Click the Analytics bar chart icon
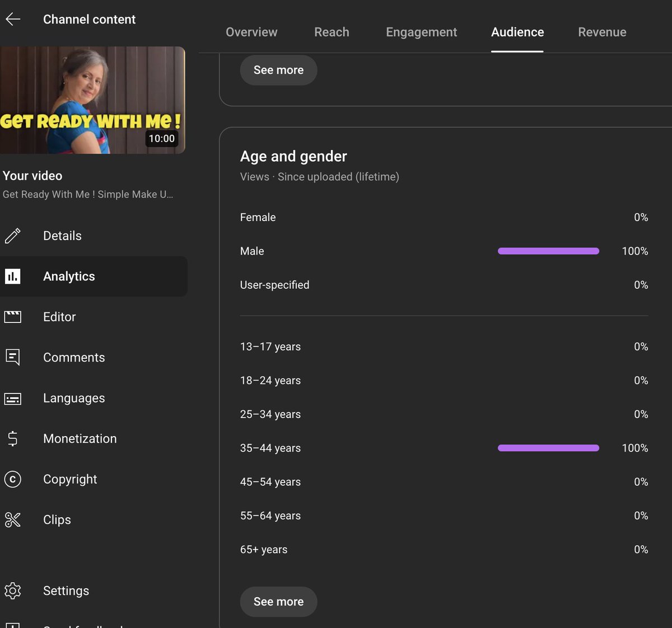672x628 pixels. click(12, 276)
